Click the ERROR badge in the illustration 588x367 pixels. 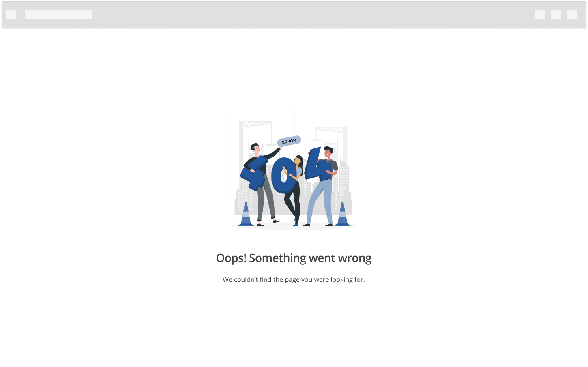coord(289,141)
